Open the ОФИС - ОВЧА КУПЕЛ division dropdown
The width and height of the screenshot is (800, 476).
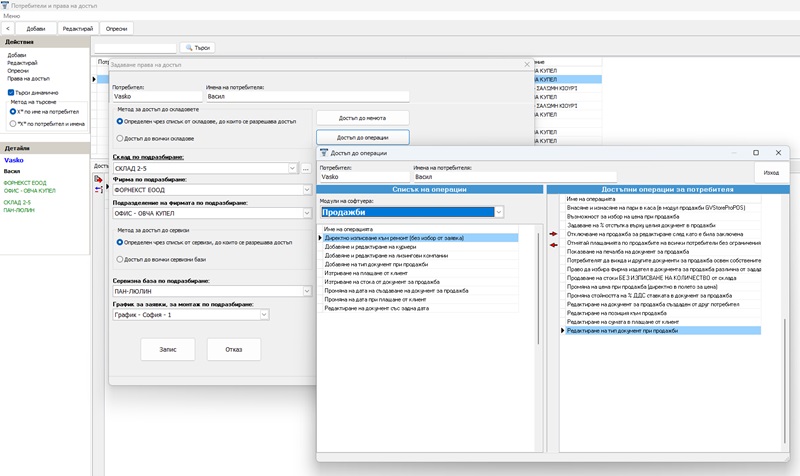click(x=307, y=213)
